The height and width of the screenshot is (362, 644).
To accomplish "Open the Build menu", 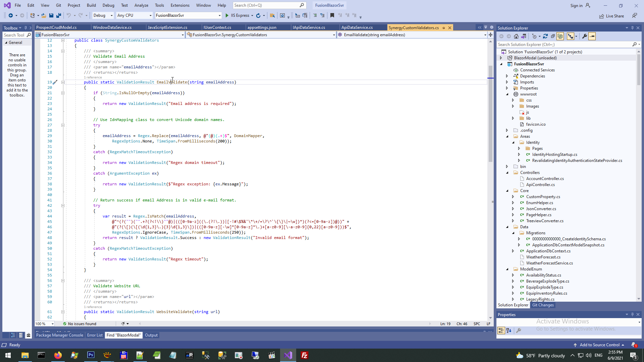I will pos(91,5).
